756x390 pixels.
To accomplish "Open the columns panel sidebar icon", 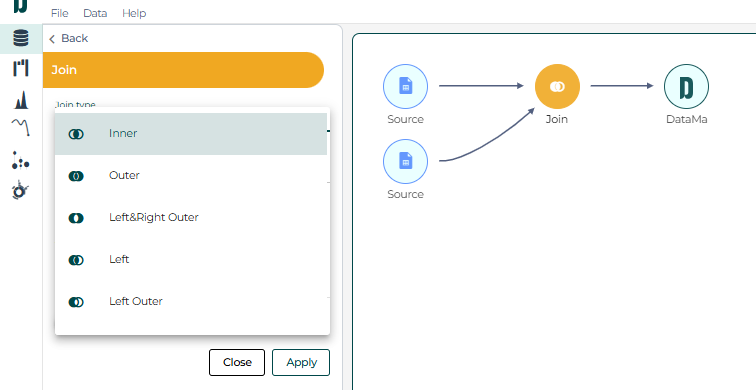I will (21, 68).
